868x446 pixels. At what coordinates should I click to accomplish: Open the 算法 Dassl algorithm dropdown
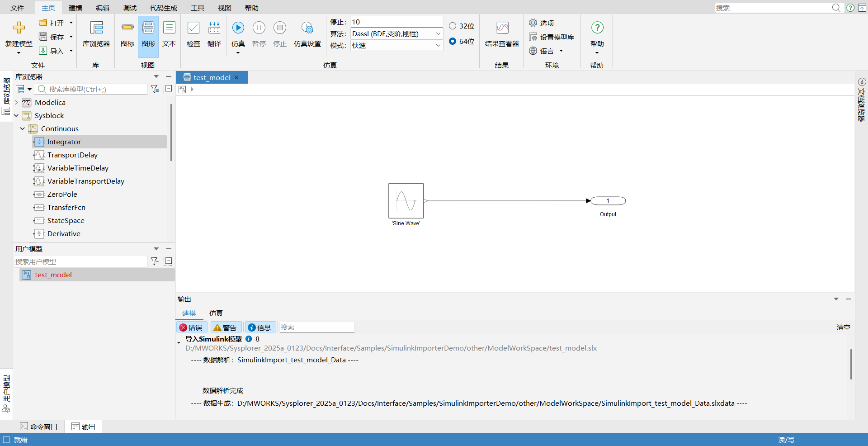[x=438, y=33]
